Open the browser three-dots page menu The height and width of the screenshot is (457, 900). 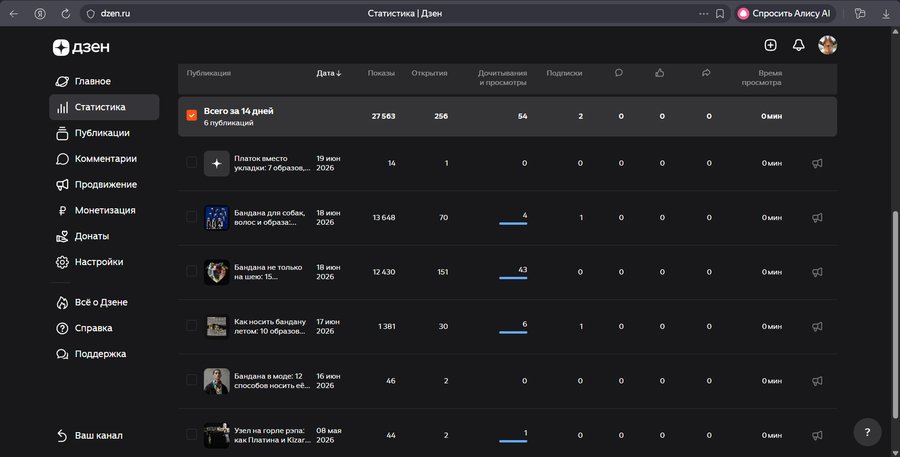tap(703, 13)
